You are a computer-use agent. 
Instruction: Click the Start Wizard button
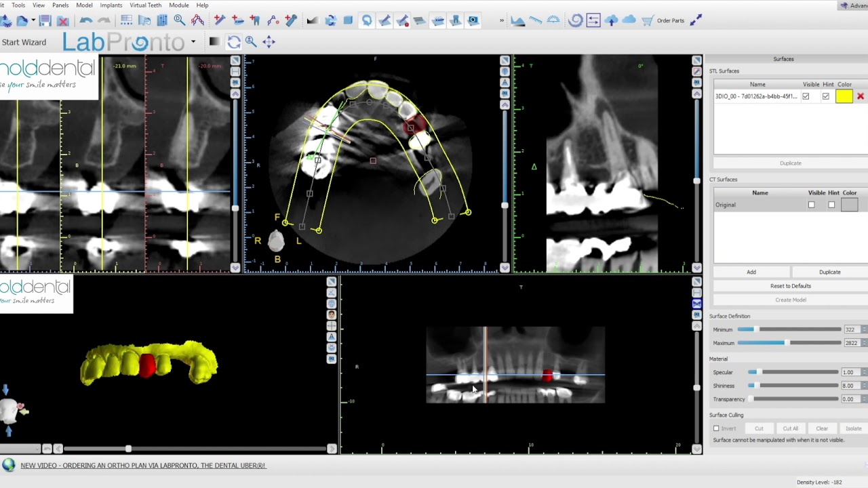24,42
